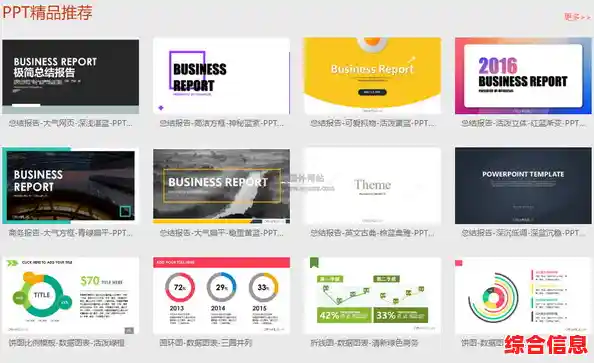
Task: Open the purple-frame BUSINESS REPORT thumbnail
Action: pyautogui.click(x=222, y=76)
